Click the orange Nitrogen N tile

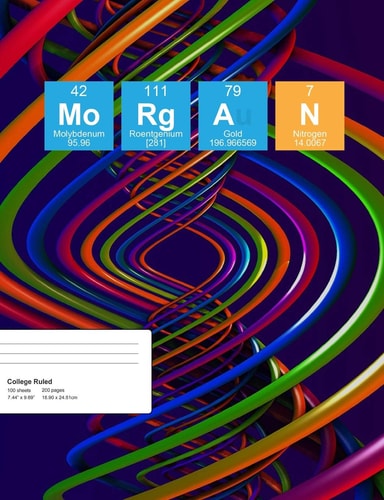310,116
